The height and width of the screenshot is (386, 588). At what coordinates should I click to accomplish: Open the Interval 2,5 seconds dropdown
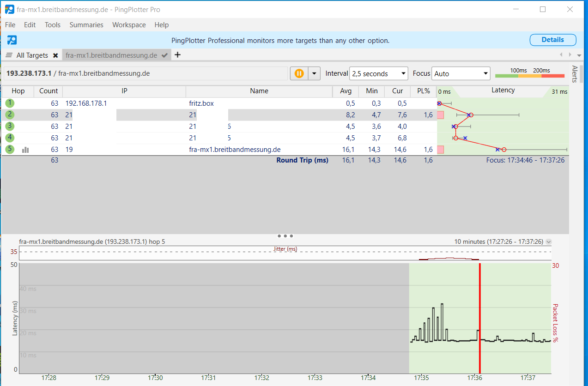pyautogui.click(x=379, y=73)
